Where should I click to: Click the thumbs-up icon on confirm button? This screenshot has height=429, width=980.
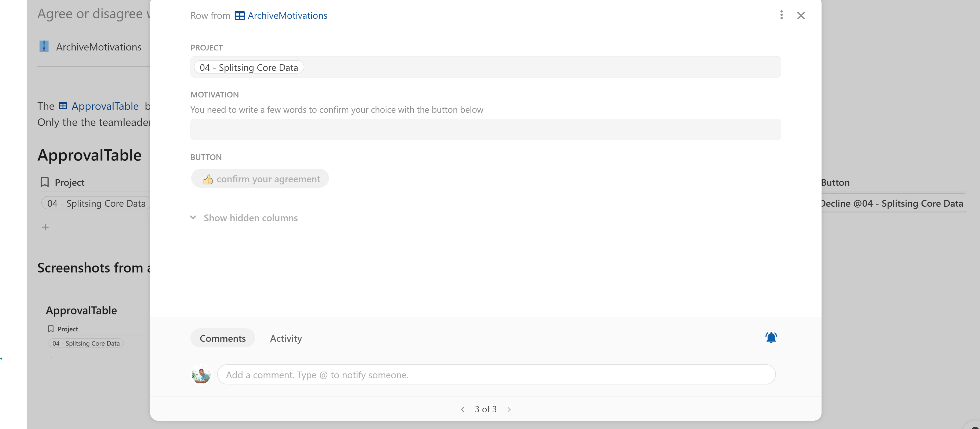point(208,179)
